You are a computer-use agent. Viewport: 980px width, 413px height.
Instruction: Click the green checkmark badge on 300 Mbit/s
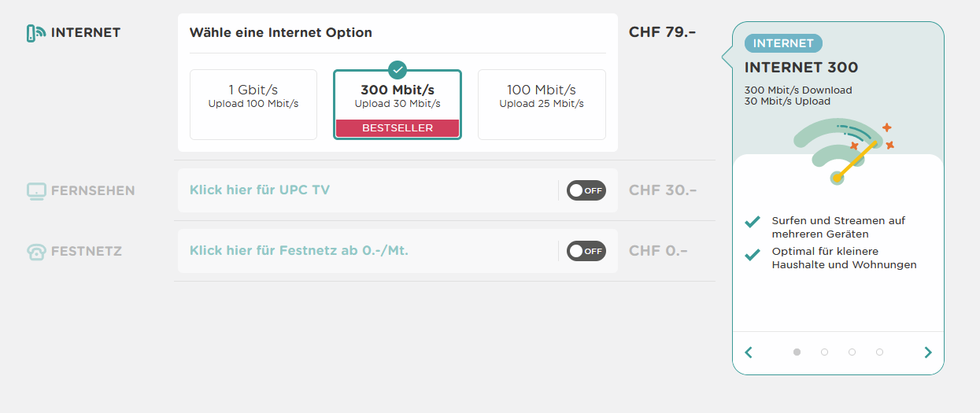tap(398, 69)
